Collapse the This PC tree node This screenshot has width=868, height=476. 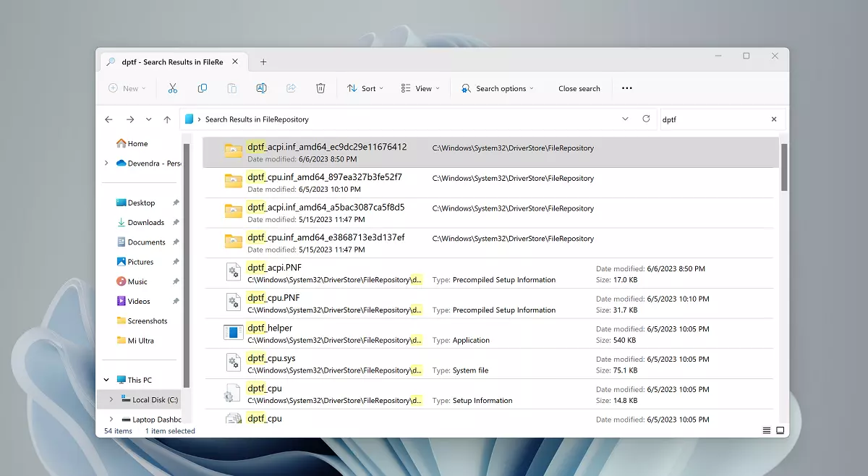[107, 380]
